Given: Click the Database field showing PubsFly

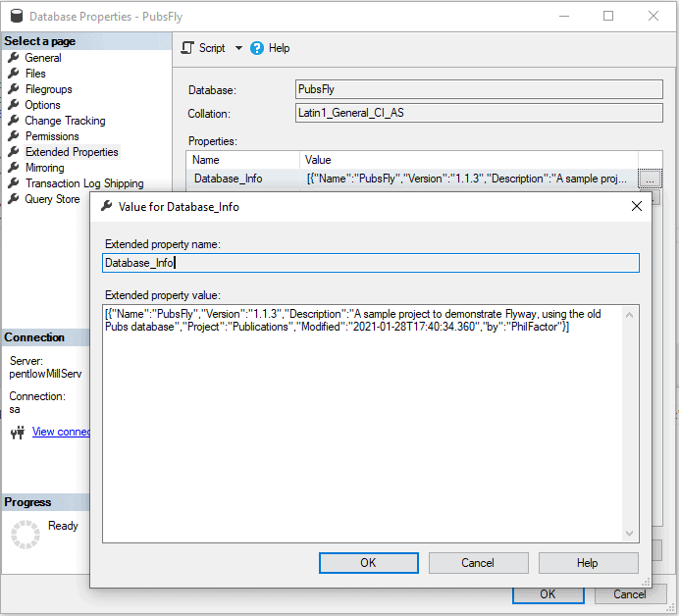Looking at the screenshot, I should [479, 89].
